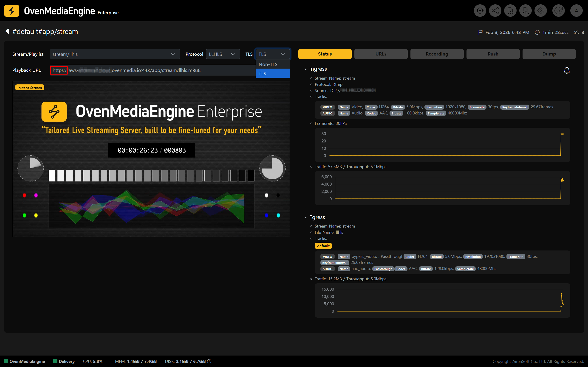The width and height of the screenshot is (588, 367).
Task: Switch to the Push tab
Action: pos(493,54)
